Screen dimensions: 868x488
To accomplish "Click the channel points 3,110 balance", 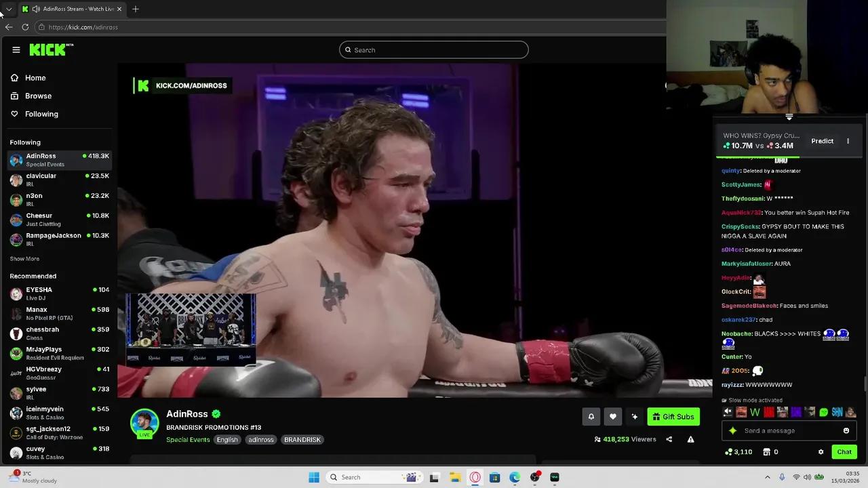I will pyautogui.click(x=738, y=452).
